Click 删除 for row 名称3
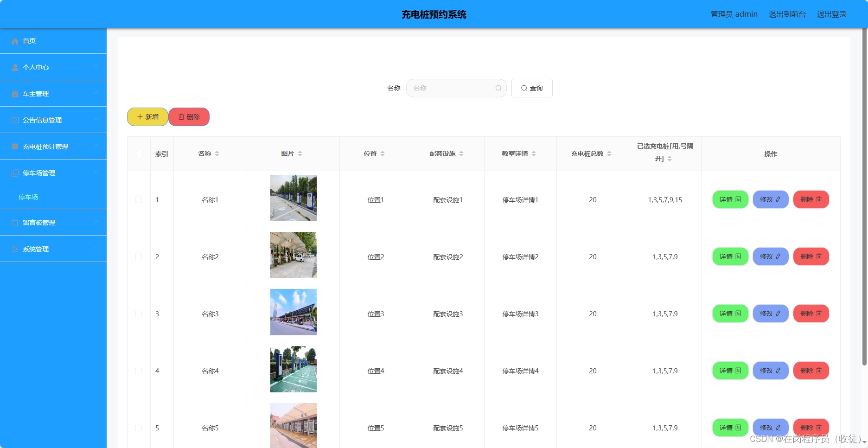 pyautogui.click(x=811, y=314)
